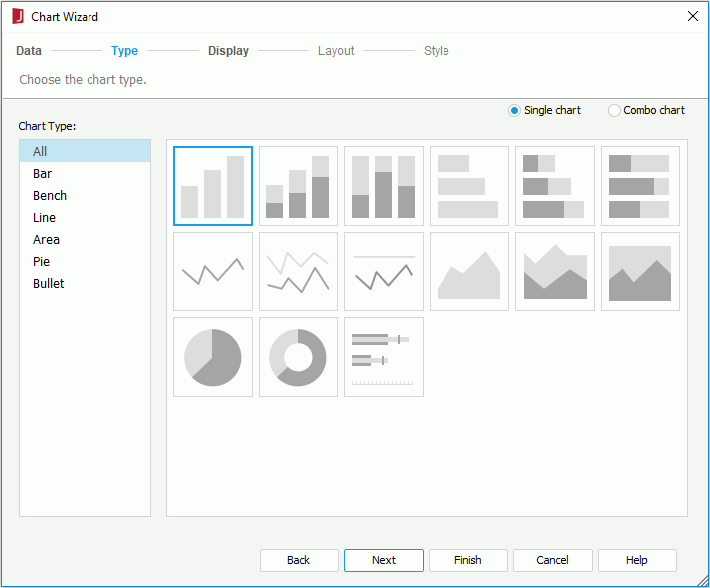Show only Line chart types

(x=86, y=218)
